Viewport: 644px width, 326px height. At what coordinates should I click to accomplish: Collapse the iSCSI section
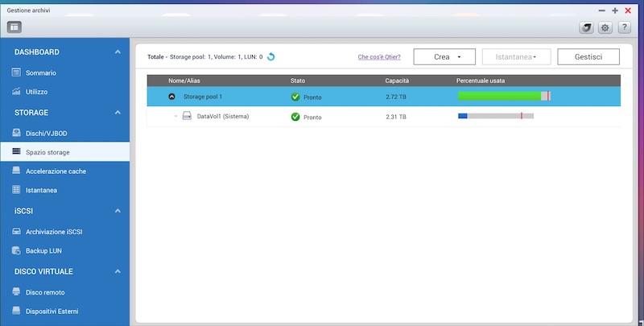[118, 212]
